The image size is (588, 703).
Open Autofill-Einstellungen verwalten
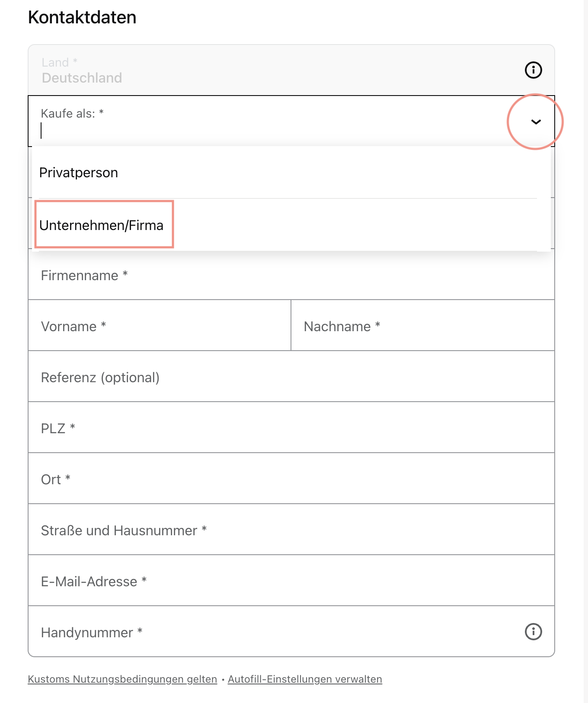(304, 679)
